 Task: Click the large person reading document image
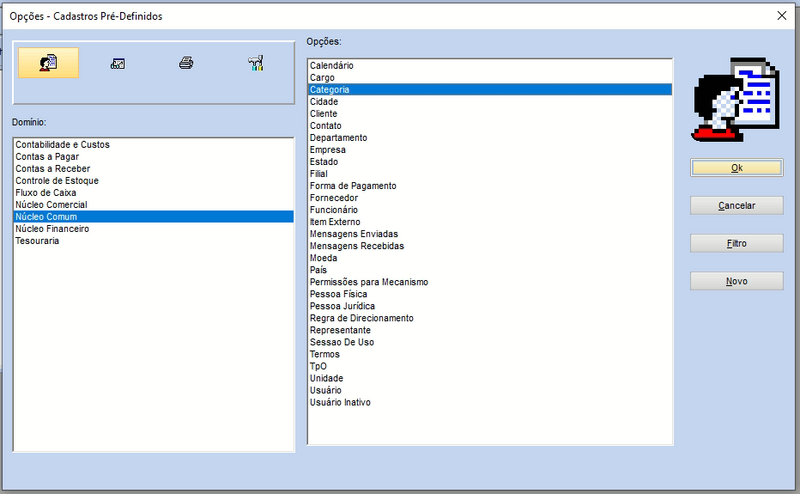point(735,99)
